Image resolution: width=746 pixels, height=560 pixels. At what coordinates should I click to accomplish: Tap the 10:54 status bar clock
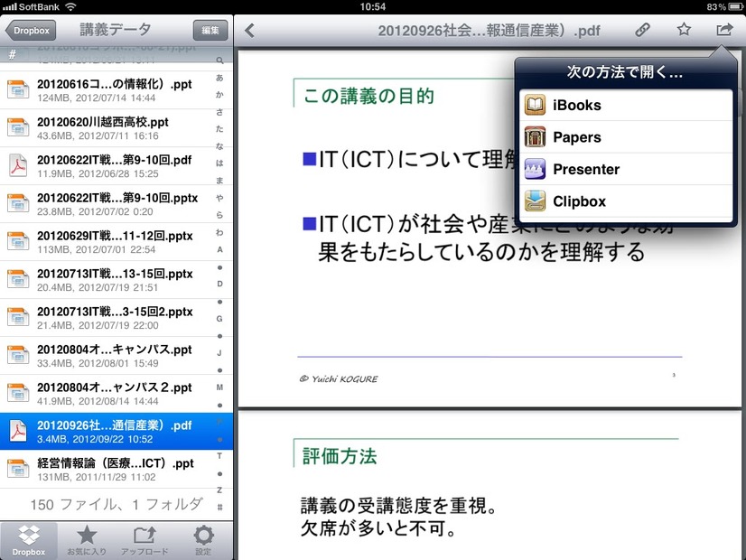click(x=372, y=6)
